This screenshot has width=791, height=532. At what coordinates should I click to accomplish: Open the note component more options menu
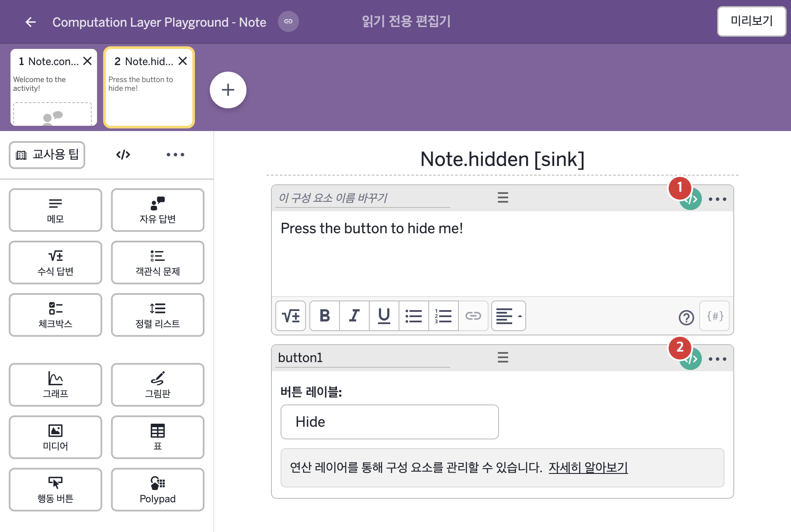coord(718,199)
